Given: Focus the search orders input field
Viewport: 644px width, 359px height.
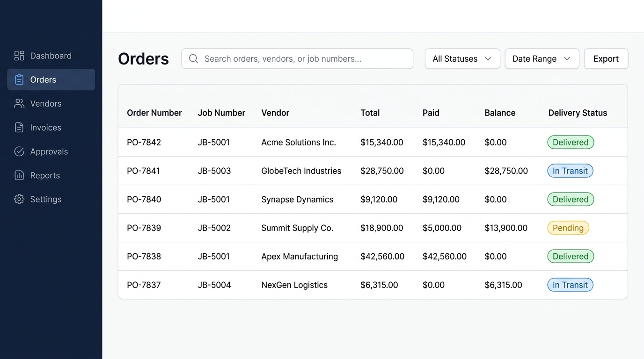Looking at the screenshot, I should click(297, 58).
